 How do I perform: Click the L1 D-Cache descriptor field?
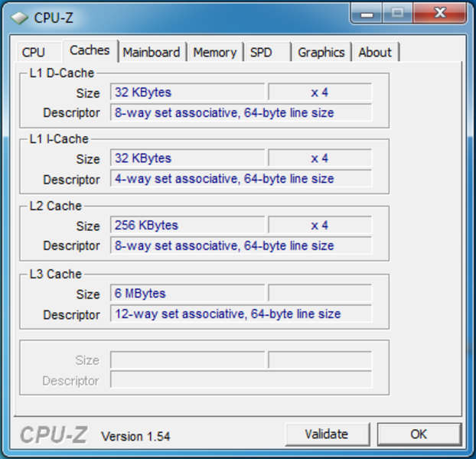click(241, 112)
